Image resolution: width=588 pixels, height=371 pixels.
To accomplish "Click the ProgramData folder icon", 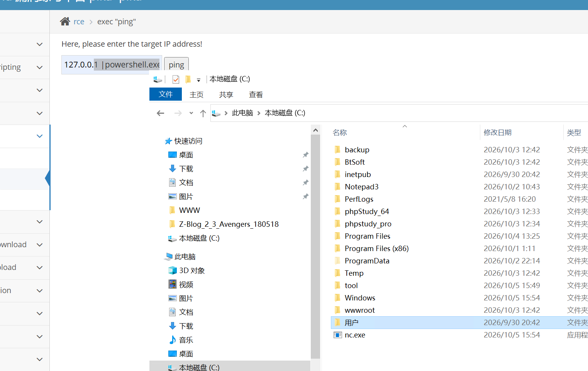I will point(337,261).
